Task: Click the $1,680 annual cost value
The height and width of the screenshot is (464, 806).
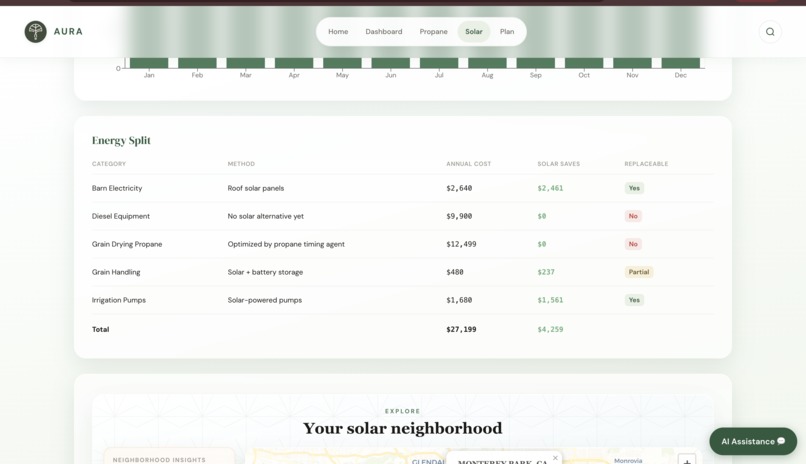Action: 459,300
